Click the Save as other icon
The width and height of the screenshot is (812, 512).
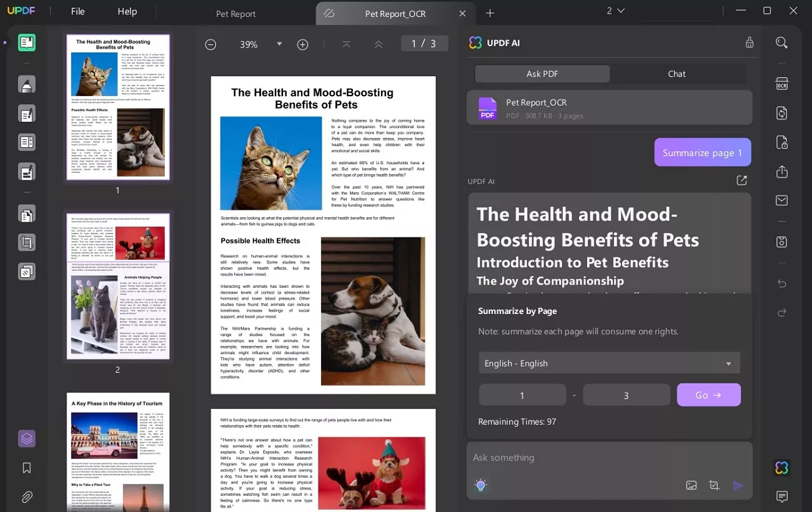click(x=781, y=242)
